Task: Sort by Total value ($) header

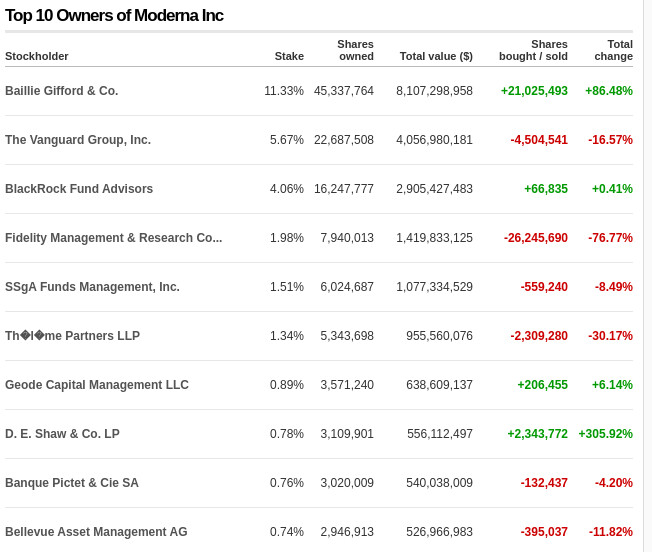Action: pyautogui.click(x=436, y=56)
